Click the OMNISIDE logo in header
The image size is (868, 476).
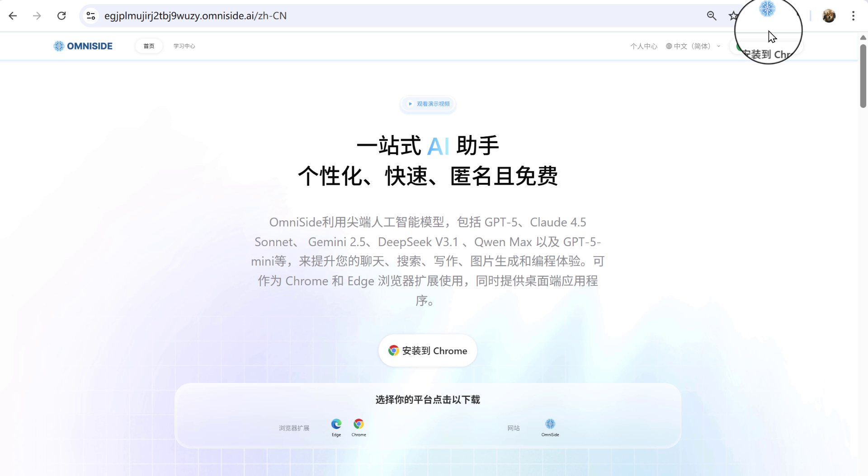coord(83,46)
